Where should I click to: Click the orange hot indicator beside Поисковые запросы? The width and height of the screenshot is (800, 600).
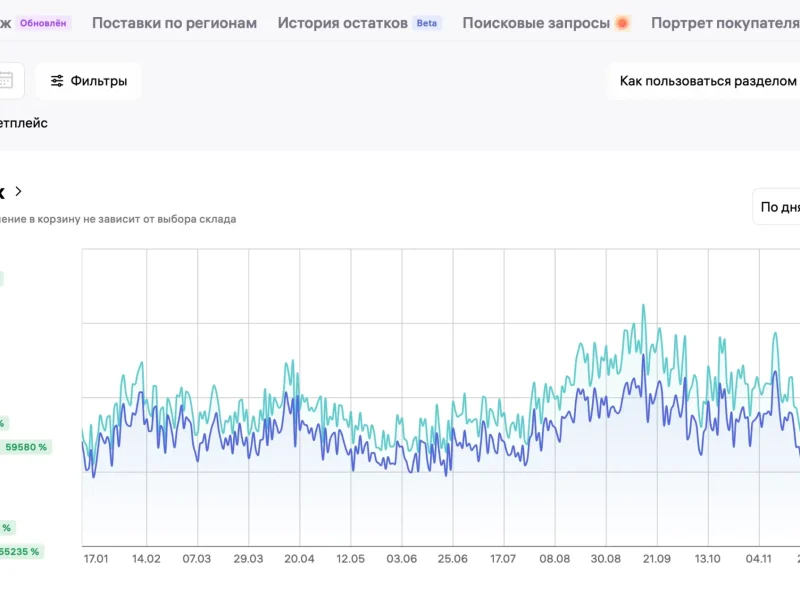(x=622, y=23)
